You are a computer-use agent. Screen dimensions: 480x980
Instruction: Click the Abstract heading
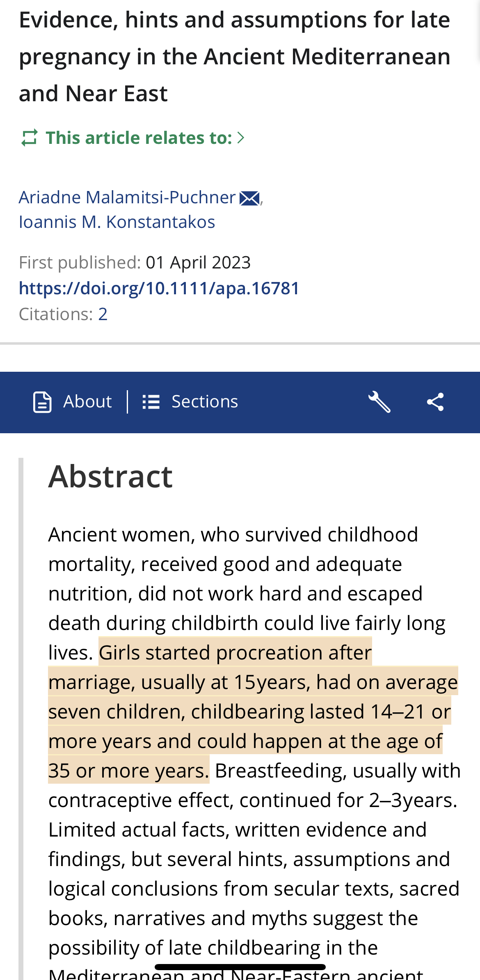click(x=110, y=476)
